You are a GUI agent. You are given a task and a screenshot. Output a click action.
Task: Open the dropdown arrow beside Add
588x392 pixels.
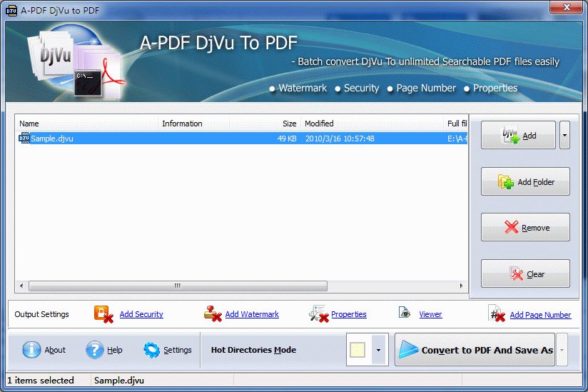(564, 135)
